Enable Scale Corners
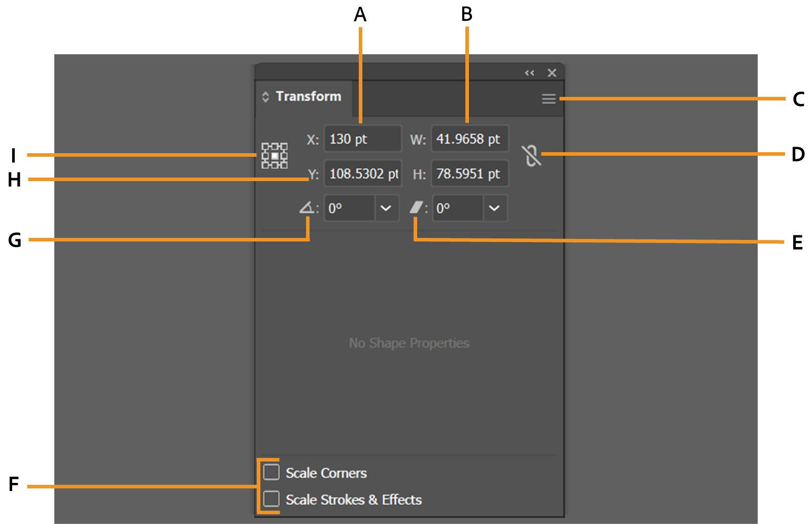Viewport: 812px width, 524px height. (x=272, y=472)
